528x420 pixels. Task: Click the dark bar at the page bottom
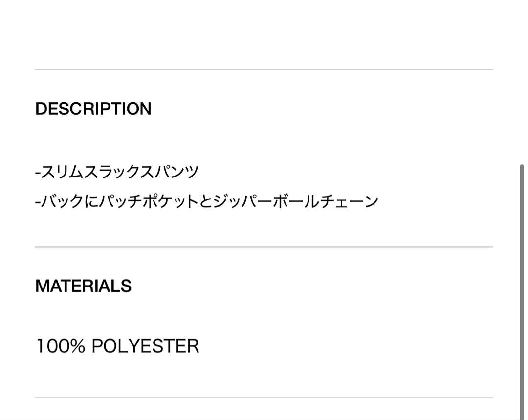tap(264, 419)
